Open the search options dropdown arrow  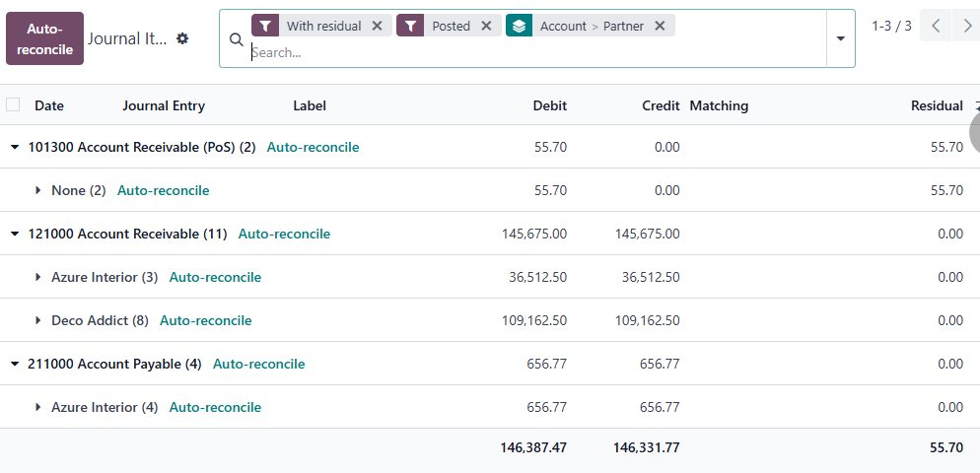click(840, 38)
